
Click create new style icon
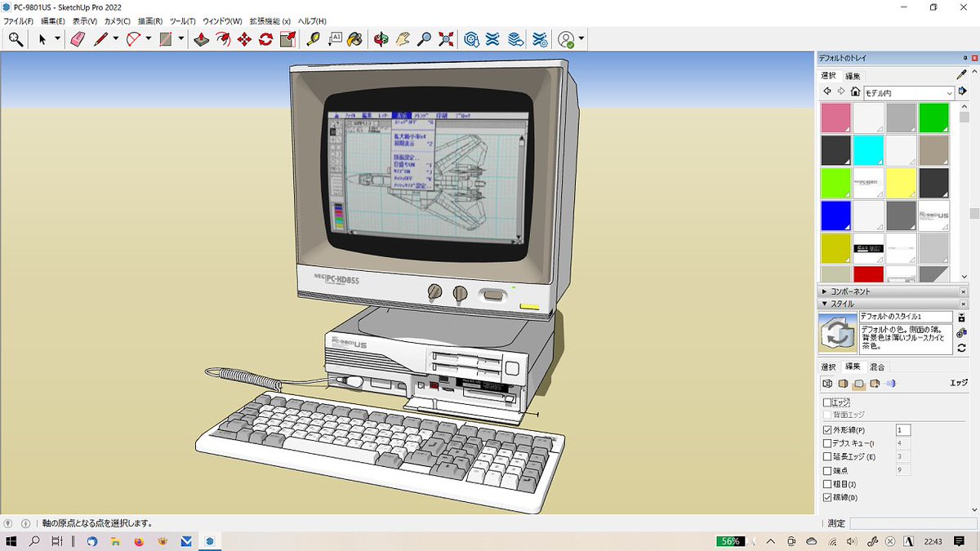961,332
